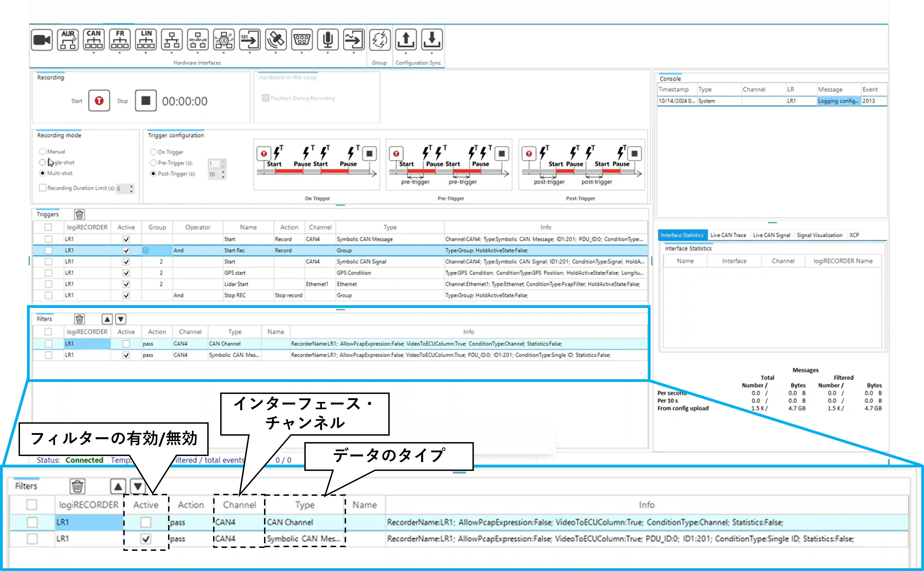Toggle Playback During Recording checkbox

coord(265,98)
